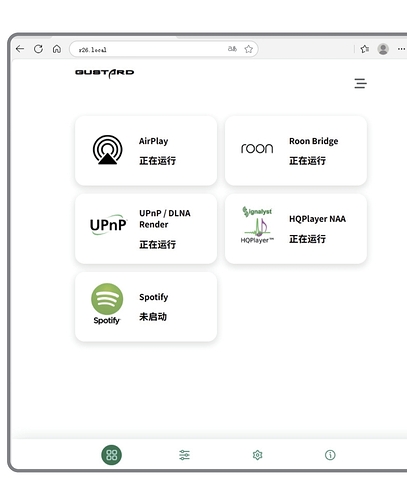
Task: Go back using the browser back arrow
Action: [x=20, y=49]
